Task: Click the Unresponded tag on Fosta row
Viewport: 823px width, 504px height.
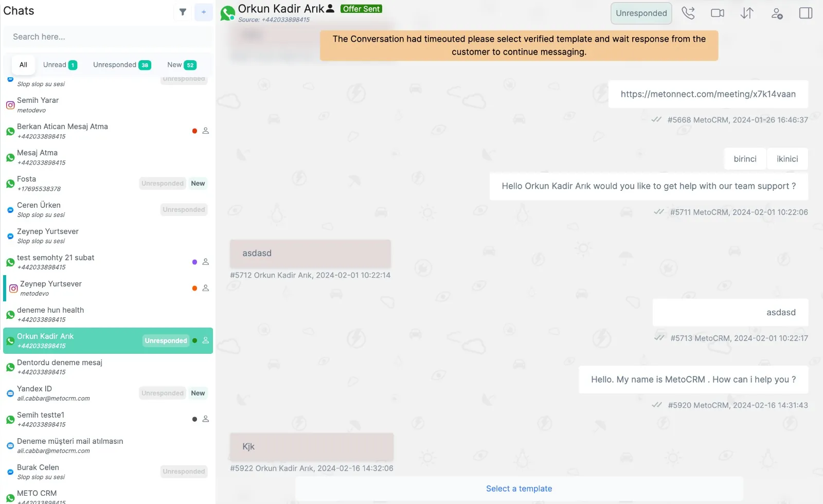Action: click(x=163, y=184)
